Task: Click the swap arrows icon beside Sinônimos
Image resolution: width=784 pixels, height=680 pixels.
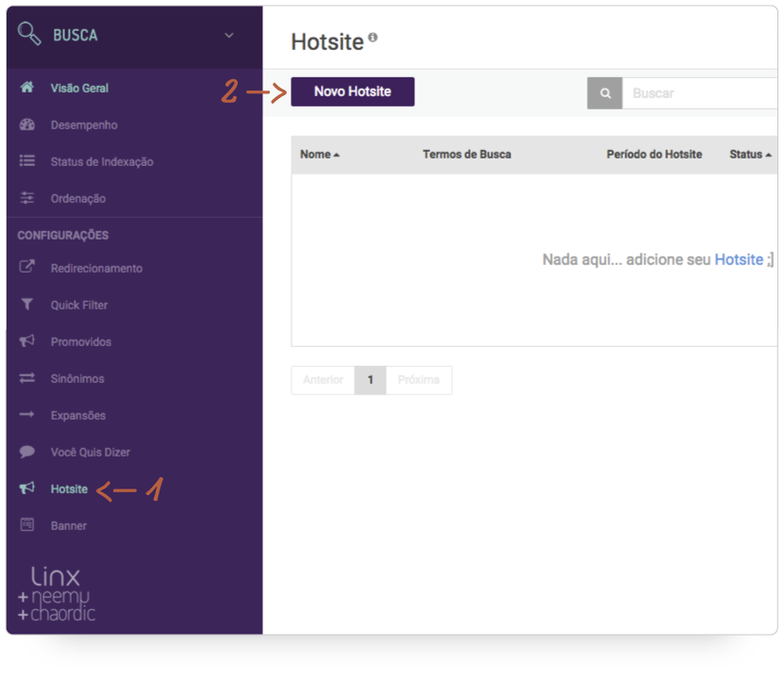Action: [x=27, y=378]
